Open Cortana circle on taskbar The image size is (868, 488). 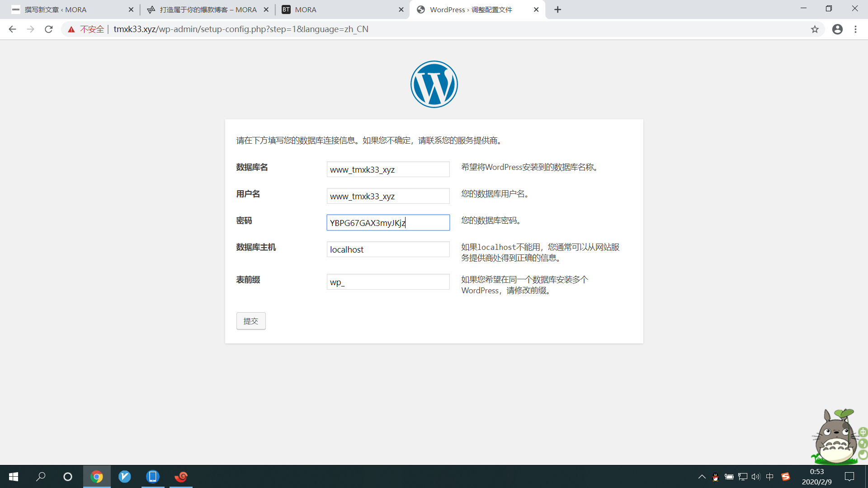tap(68, 477)
